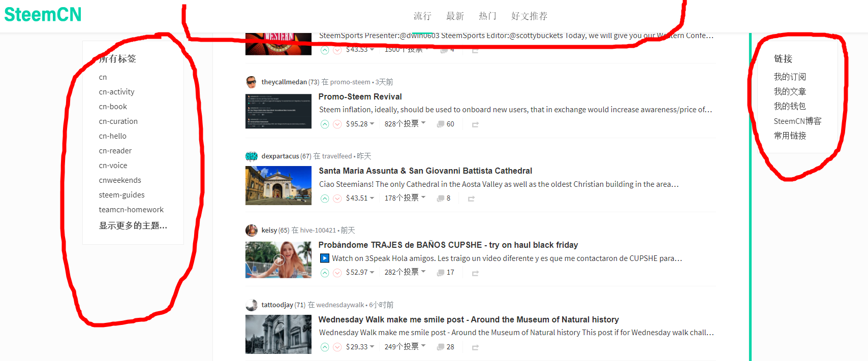Downvote the Wednesday Walk Museum post
Screen dimensions: 868x361
337,347
